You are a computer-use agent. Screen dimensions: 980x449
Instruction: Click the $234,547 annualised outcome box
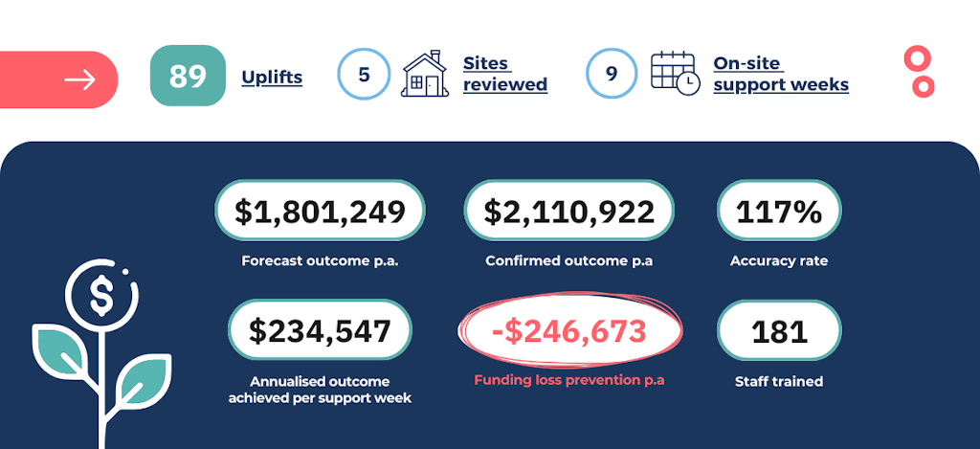point(320,331)
